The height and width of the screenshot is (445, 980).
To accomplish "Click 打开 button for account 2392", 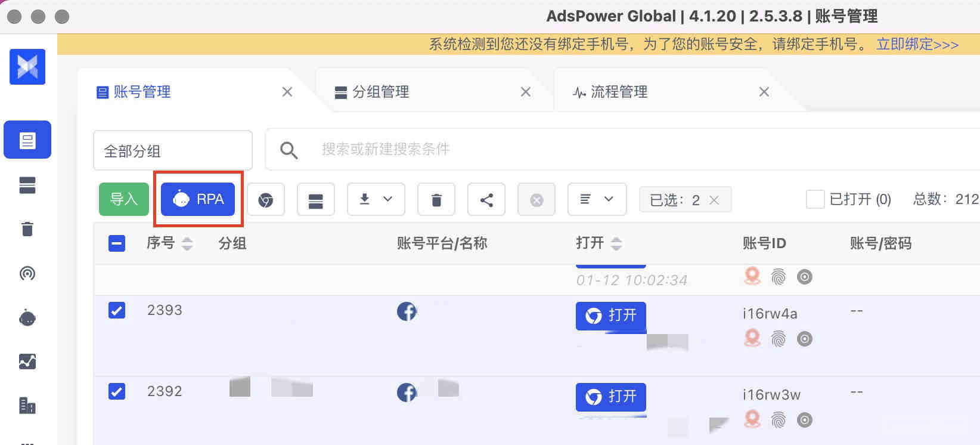I will tap(611, 397).
